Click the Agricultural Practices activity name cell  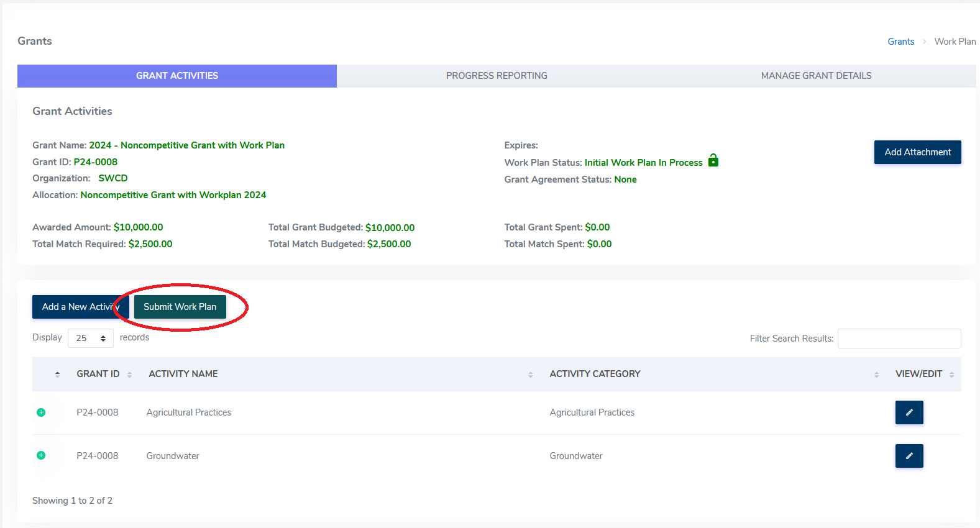(x=189, y=412)
